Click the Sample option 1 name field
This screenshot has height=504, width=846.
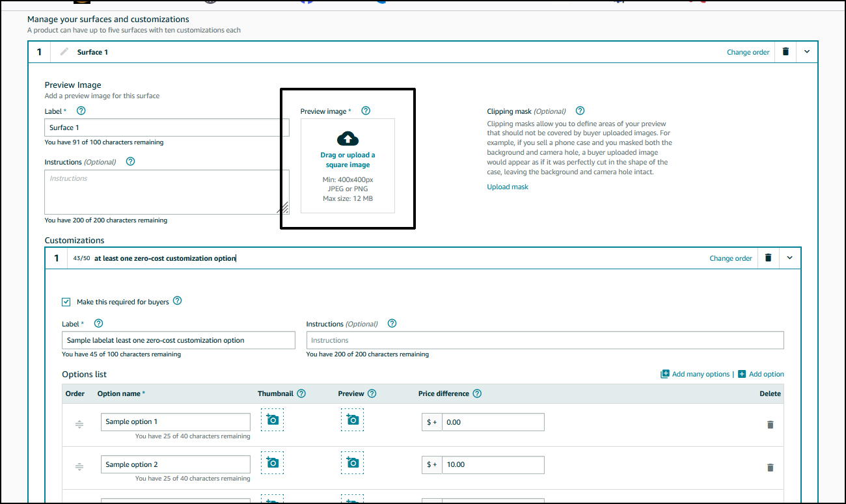[176, 421]
